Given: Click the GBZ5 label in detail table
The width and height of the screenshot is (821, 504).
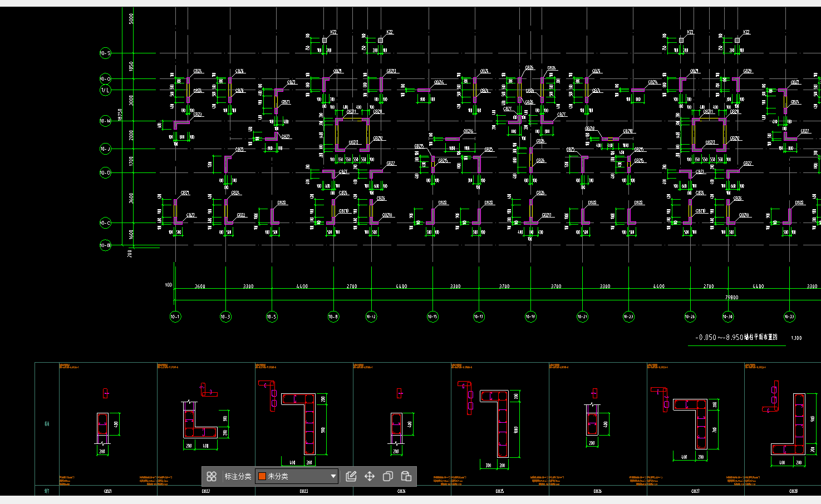Looking at the screenshot, I should click(500, 492).
